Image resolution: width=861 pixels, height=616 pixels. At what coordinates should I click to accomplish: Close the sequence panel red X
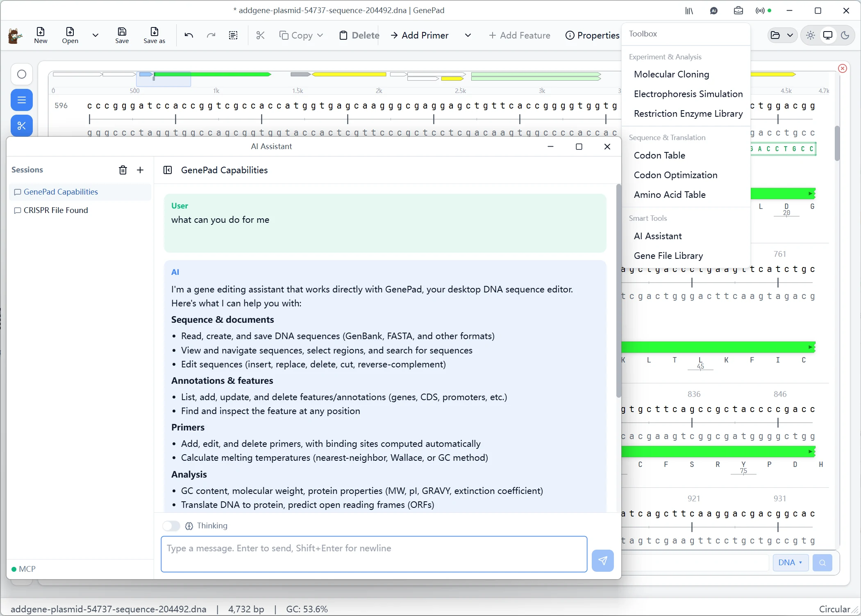[843, 68]
